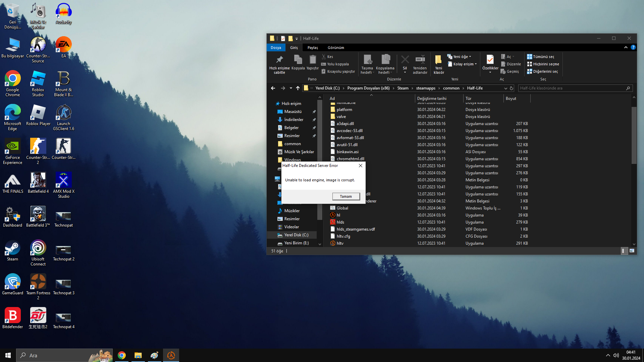Image resolution: width=644 pixels, height=362 pixels.
Task: Click the Up one level arrow
Action: click(298, 88)
